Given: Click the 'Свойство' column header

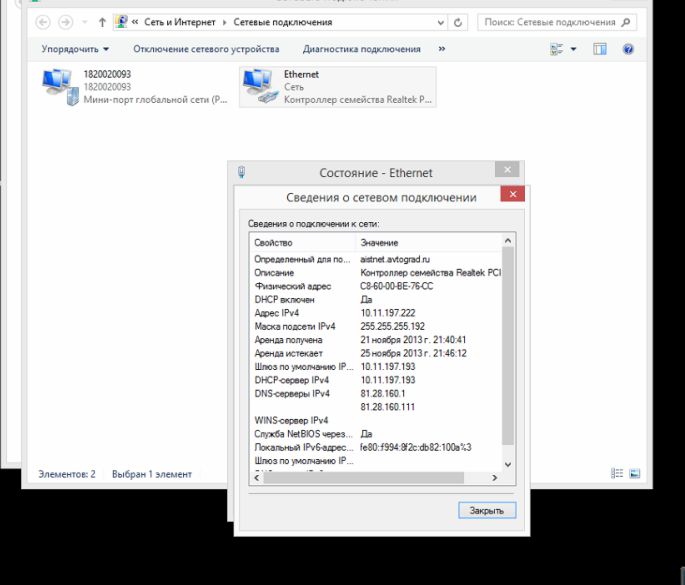Looking at the screenshot, I should click(x=302, y=242).
